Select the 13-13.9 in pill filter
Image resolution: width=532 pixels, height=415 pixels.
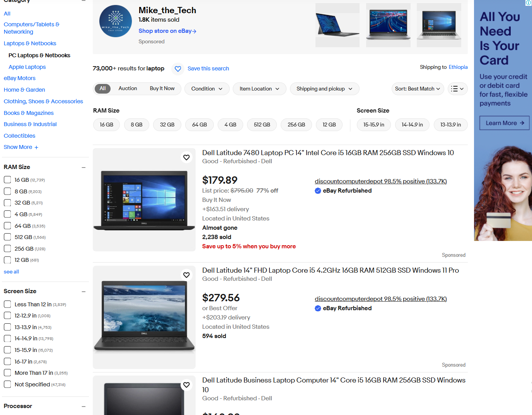pos(450,125)
